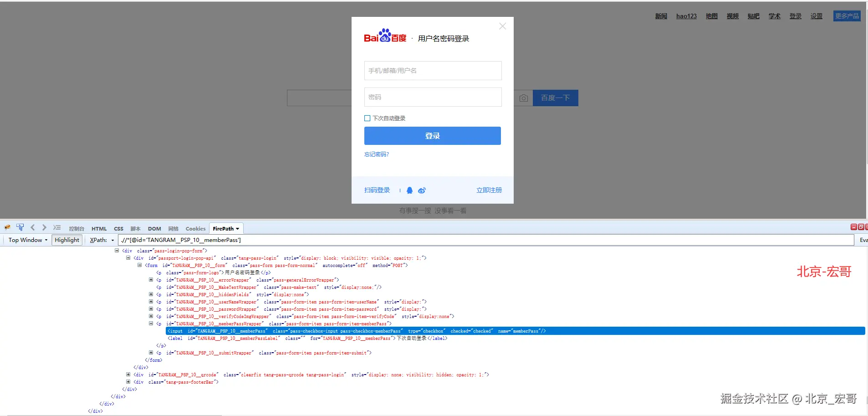Viewport: 868px width, 416px height.
Task: Close the Baidu login dialog
Action: coord(502,26)
